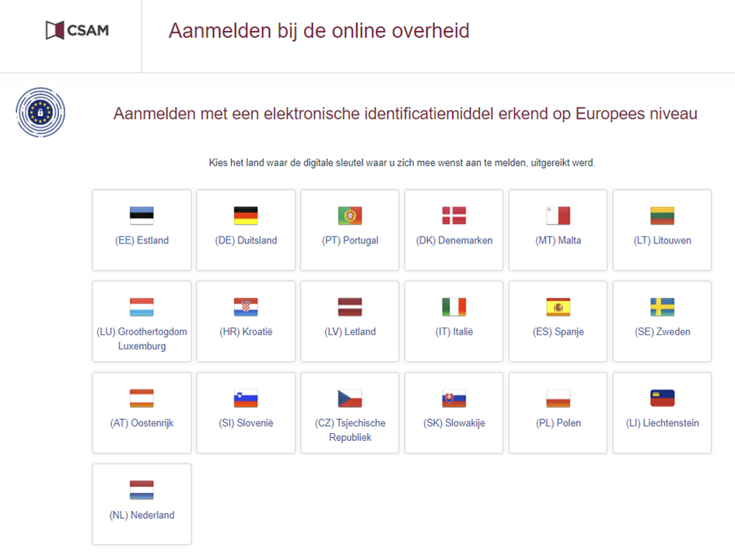
Task: Click the Maltese flag icon
Action: click(558, 215)
